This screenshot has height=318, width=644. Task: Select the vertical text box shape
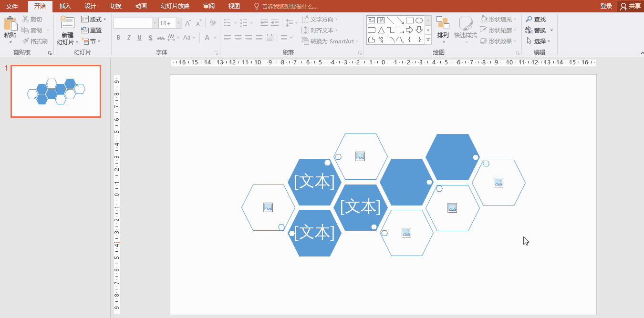pyautogui.click(x=381, y=20)
